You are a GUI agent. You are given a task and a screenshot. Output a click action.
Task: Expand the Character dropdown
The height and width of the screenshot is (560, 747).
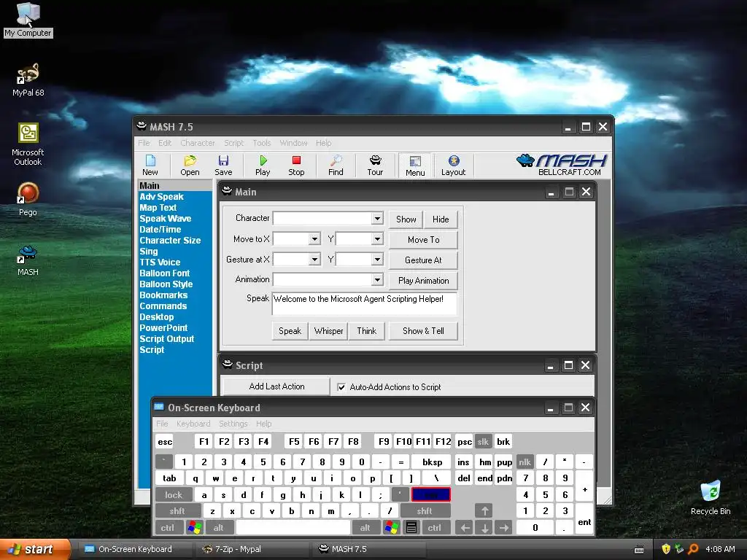(x=377, y=219)
